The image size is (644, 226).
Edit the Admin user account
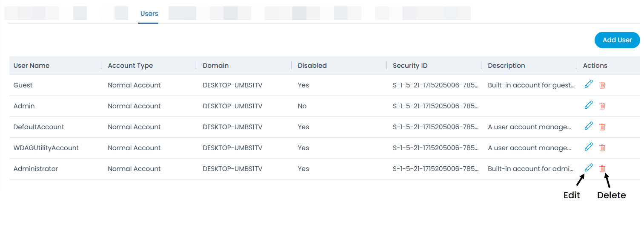tap(589, 105)
